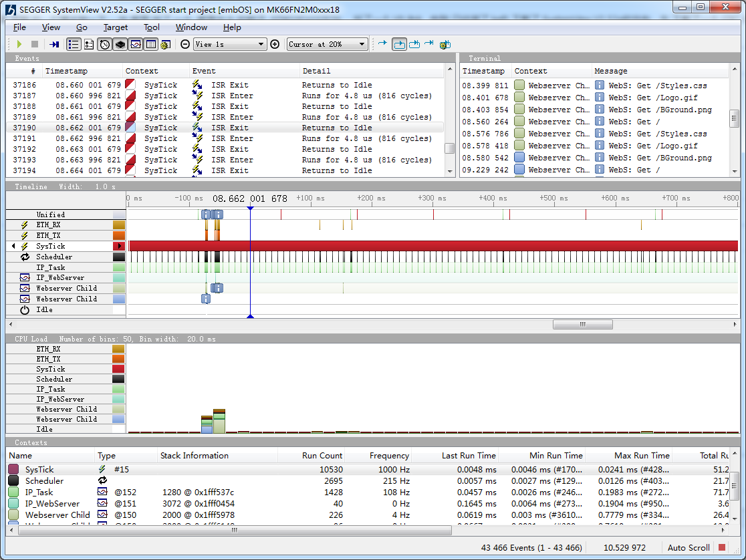Click the jump to last event arrow icon
This screenshot has height=560, width=746.
tap(429, 43)
